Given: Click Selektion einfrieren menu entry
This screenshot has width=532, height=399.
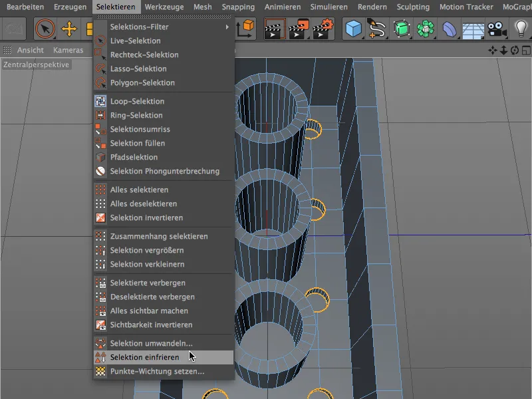Looking at the screenshot, I should coord(164,357).
